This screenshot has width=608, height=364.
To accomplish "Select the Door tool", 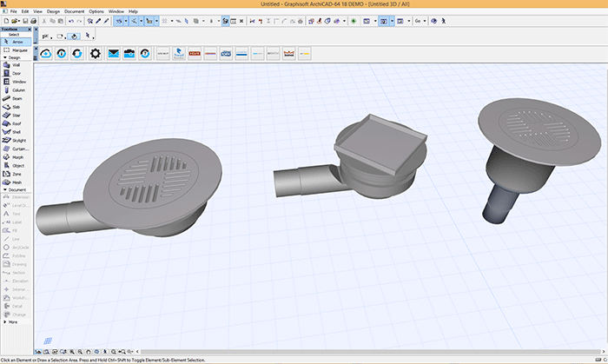I will (16, 73).
